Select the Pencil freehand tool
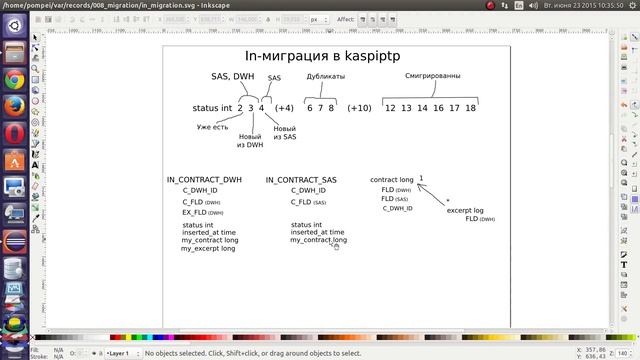 pyautogui.click(x=35, y=133)
